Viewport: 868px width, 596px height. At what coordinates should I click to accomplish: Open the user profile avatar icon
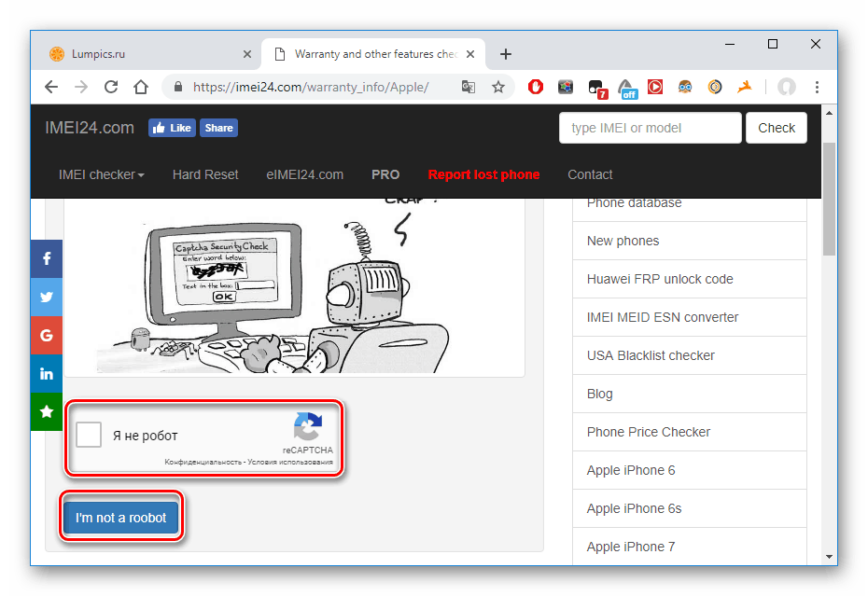click(x=787, y=87)
